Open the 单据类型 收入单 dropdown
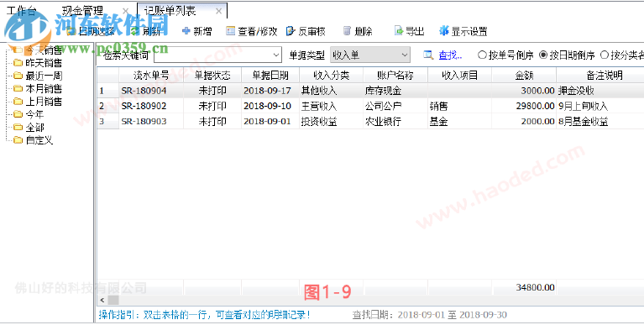The height and width of the screenshot is (325, 644). (x=370, y=55)
